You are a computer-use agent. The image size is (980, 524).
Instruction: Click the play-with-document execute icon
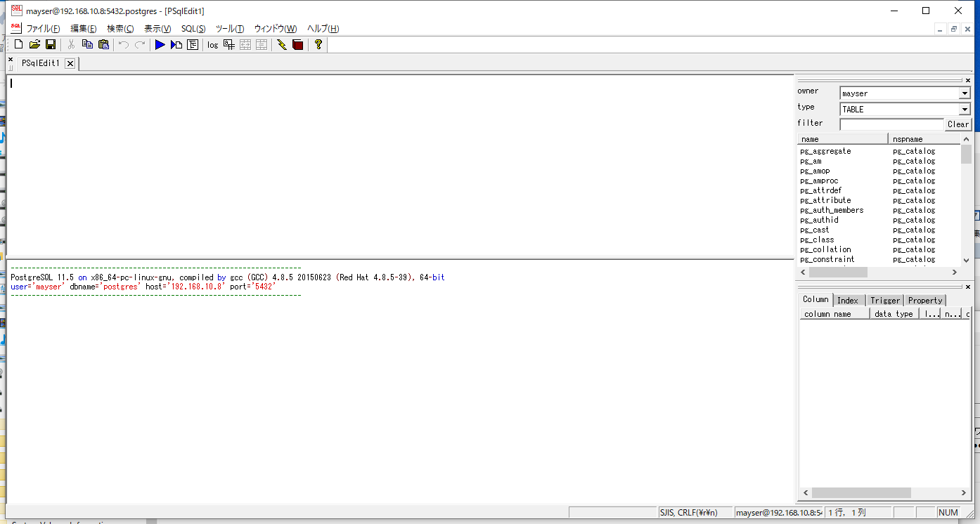176,44
